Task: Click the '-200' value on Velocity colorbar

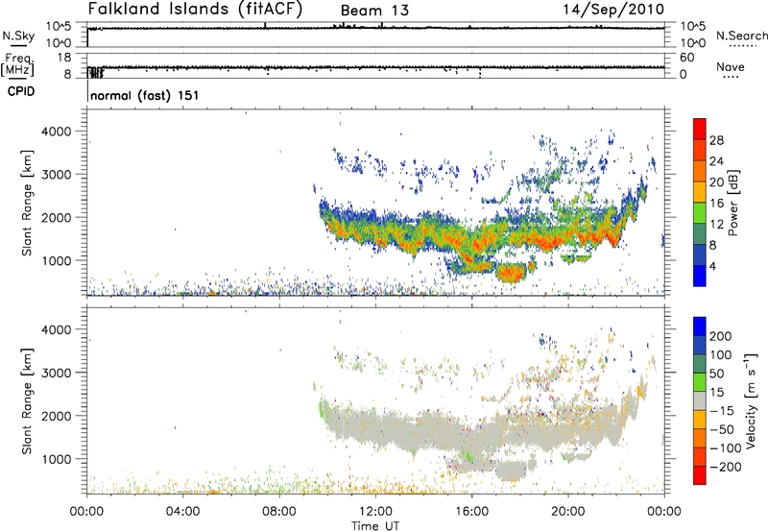Action: [726, 467]
